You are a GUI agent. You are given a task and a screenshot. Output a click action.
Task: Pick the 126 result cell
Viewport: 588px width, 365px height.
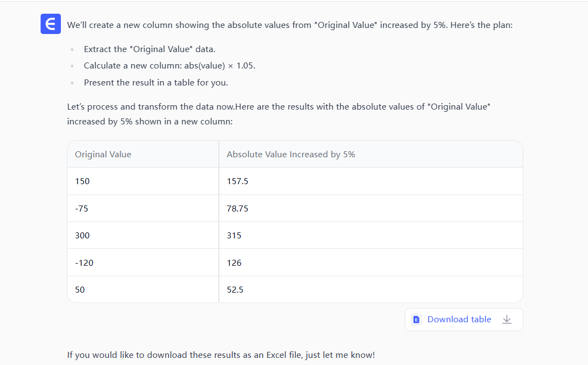[x=234, y=263]
